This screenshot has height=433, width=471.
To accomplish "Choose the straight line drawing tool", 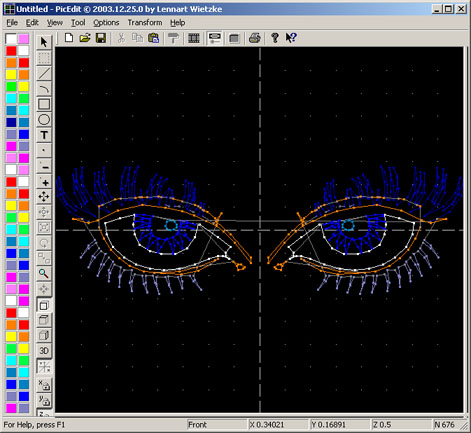I will (x=44, y=73).
